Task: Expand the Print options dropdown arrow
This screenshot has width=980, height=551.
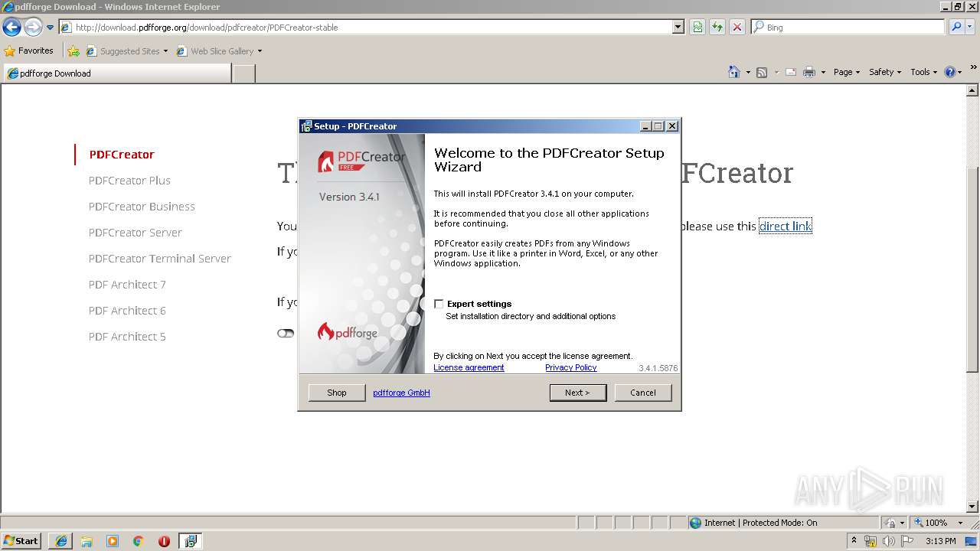Action: 823,72
